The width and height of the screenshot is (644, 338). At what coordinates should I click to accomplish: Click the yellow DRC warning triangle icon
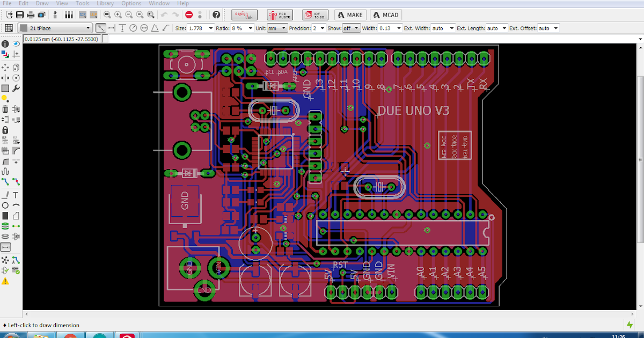[x=5, y=281]
